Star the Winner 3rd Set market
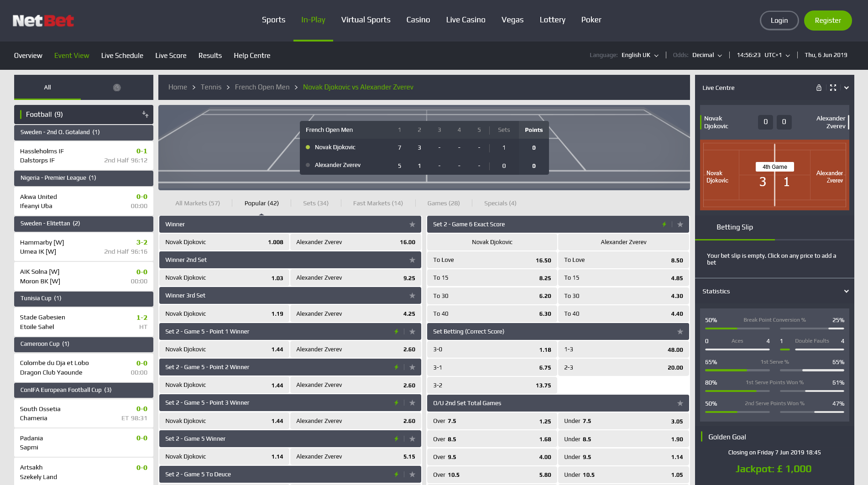 coord(412,296)
